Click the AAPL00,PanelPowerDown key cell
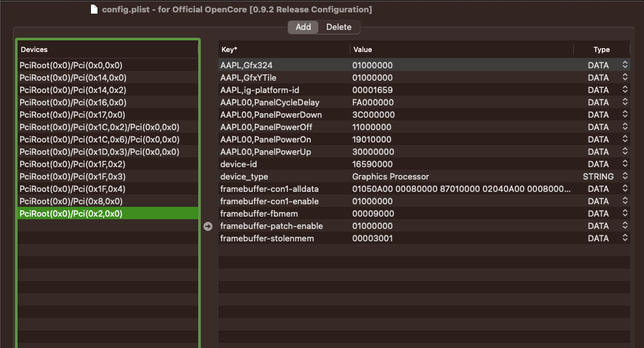 click(x=284, y=114)
